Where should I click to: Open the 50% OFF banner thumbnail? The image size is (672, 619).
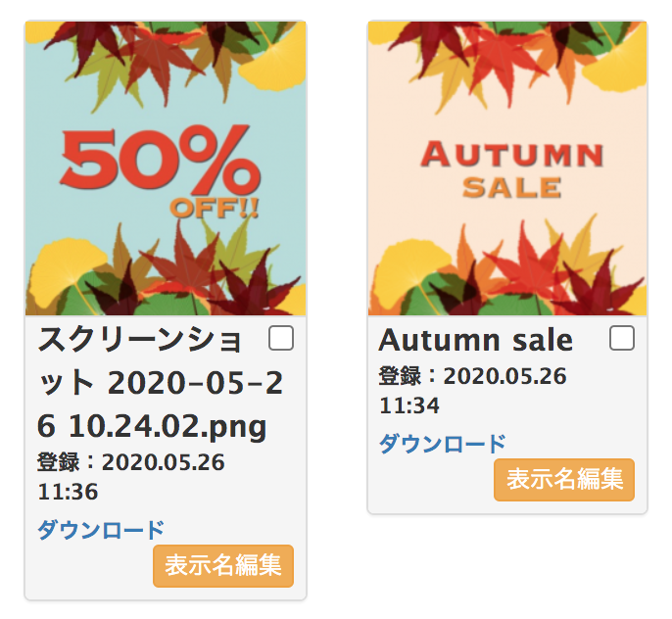(x=166, y=168)
